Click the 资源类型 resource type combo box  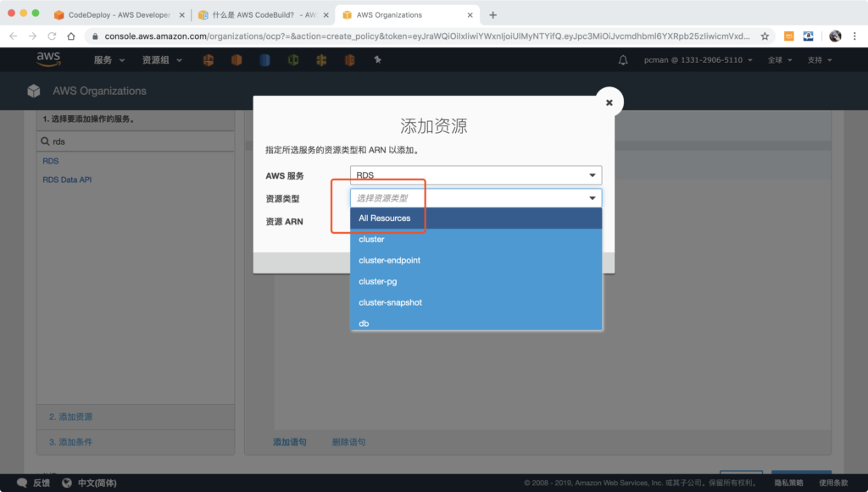tap(476, 198)
